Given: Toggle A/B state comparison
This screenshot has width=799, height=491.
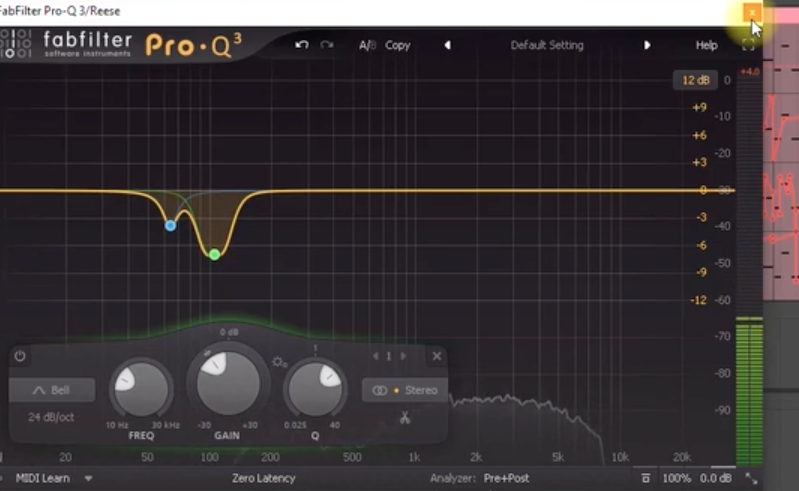Looking at the screenshot, I should click(x=367, y=46).
